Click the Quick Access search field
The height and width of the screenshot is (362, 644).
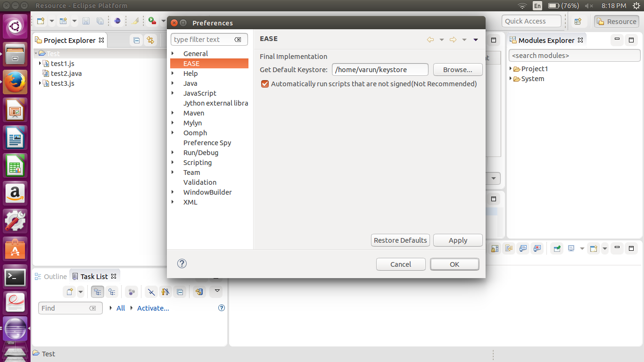(532, 21)
